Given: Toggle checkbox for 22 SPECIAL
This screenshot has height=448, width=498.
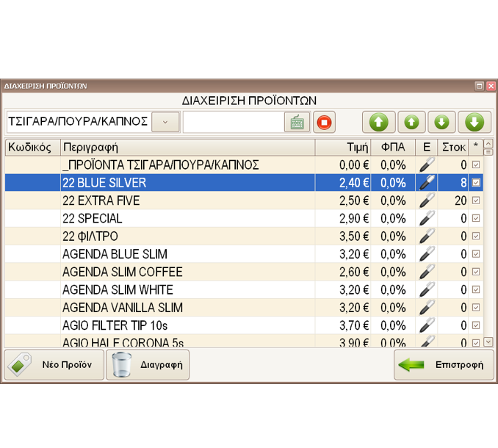Looking at the screenshot, I should pyautogui.click(x=476, y=218).
